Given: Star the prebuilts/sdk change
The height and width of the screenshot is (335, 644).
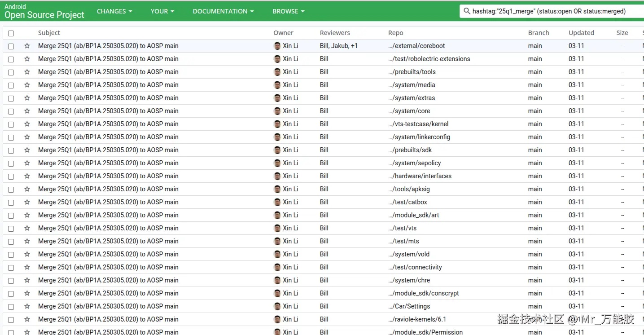Looking at the screenshot, I should (x=27, y=150).
